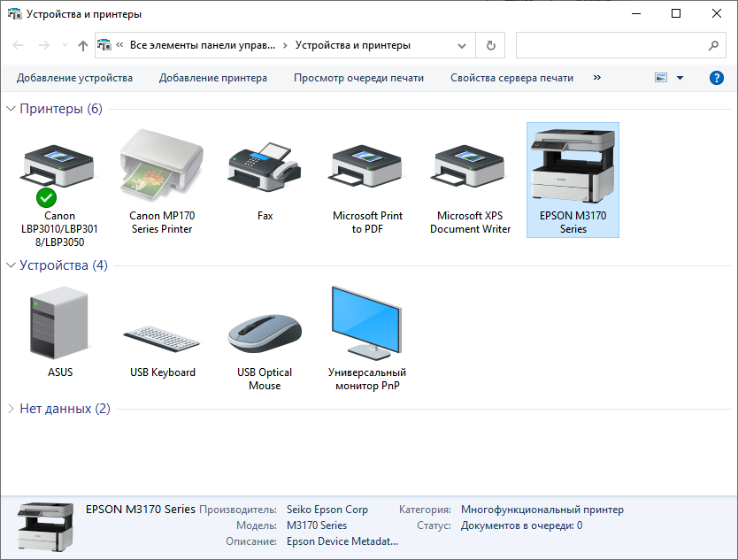Screen dimensions: 738x560
Task: Click the view layout icon in toolbar
Action: click(x=661, y=78)
